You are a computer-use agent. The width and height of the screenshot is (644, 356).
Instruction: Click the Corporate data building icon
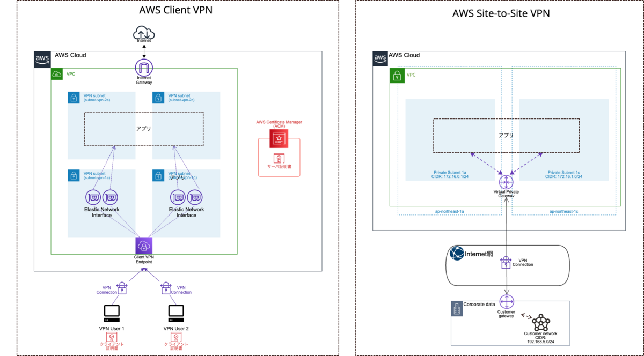click(457, 308)
